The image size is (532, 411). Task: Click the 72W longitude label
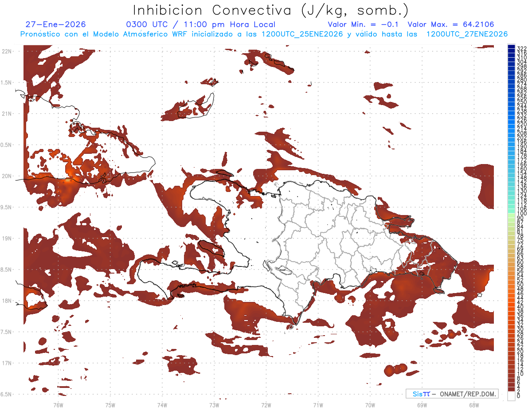click(x=266, y=405)
